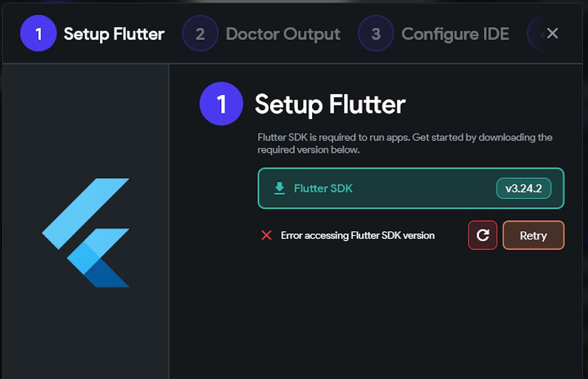The image size is (588, 379).
Task: Click the v3.24.2 version badge
Action: click(x=523, y=188)
